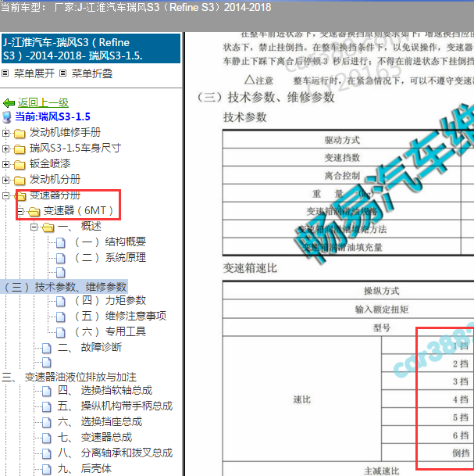Click the 当前:瑞风S3-1.5 model icon
Image resolution: width=474 pixels, height=476 pixels.
point(7,117)
